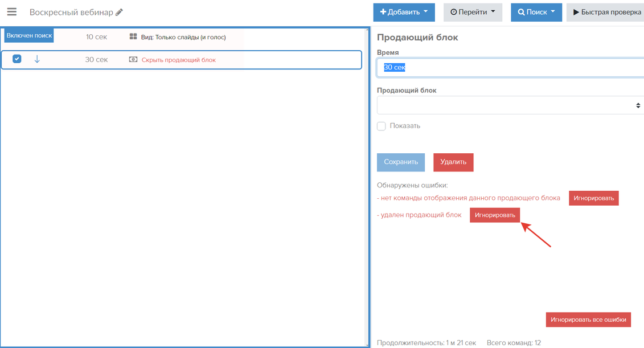Open the Поиск dropdown
This screenshot has width=644, height=348.
click(536, 12)
